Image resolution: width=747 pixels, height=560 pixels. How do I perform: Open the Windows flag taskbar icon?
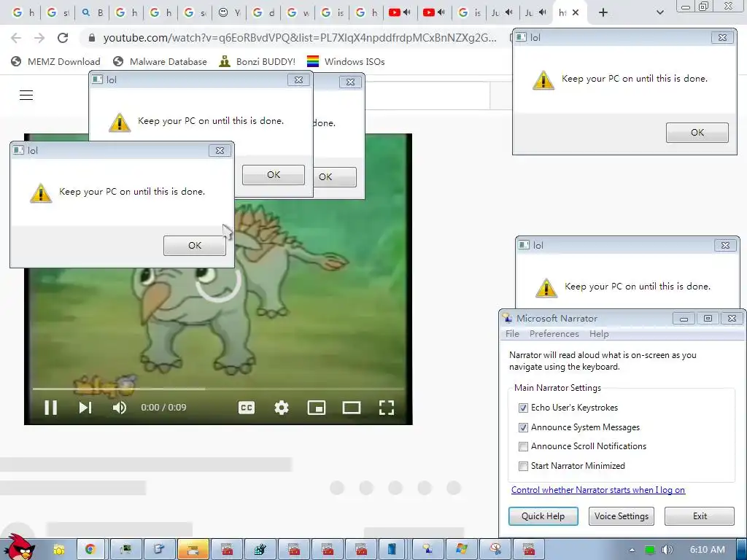pyautogui.click(x=461, y=550)
